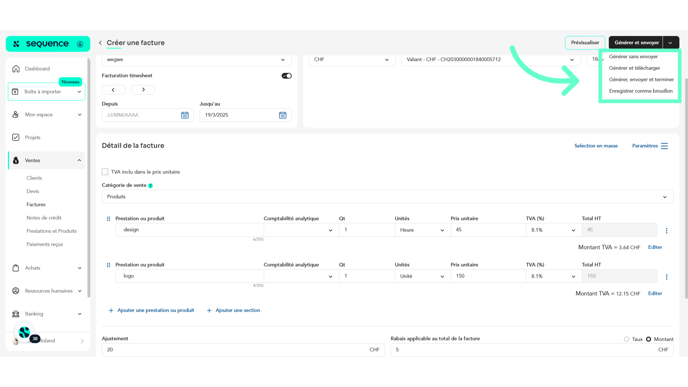Click the Boîte à importer icon

point(15,92)
